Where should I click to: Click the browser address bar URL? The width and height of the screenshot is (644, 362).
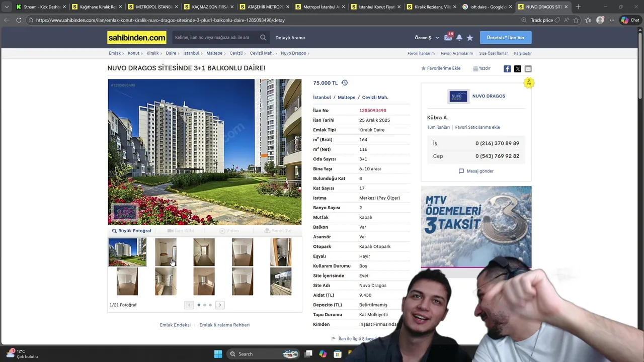[160, 20]
